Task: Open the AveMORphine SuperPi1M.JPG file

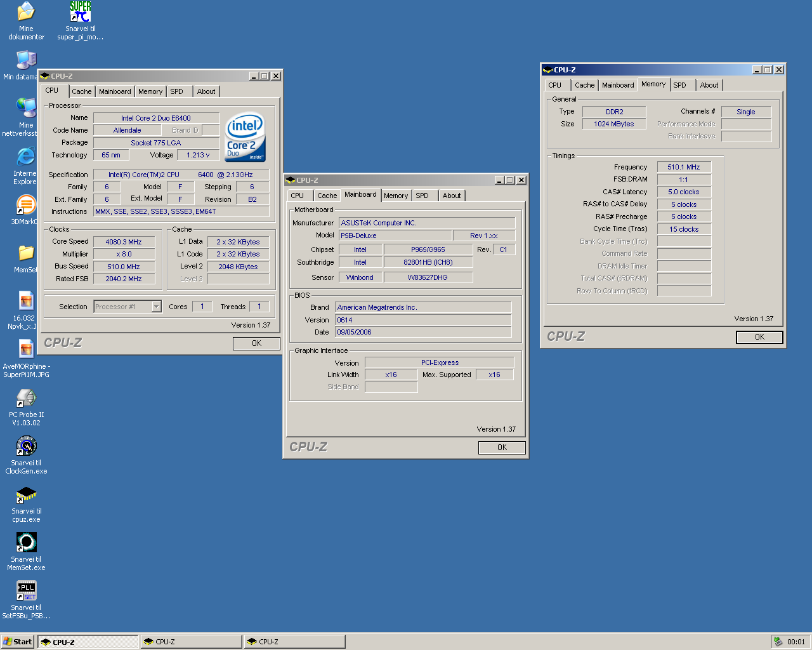Action: 26,349
